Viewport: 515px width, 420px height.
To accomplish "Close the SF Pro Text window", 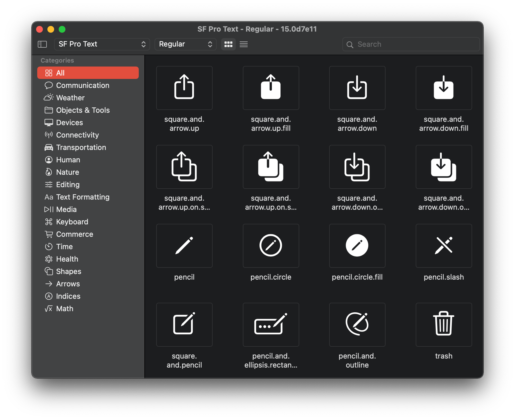I will (40, 29).
